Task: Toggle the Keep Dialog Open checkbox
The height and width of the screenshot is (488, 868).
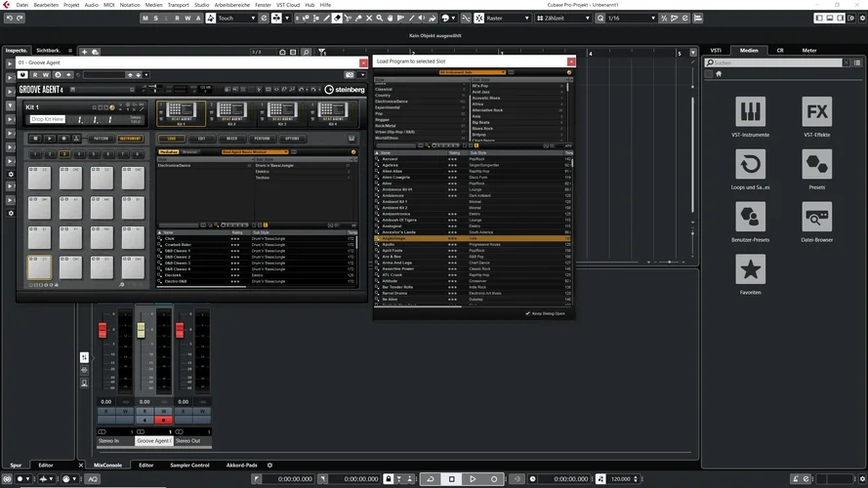Action: pos(528,313)
